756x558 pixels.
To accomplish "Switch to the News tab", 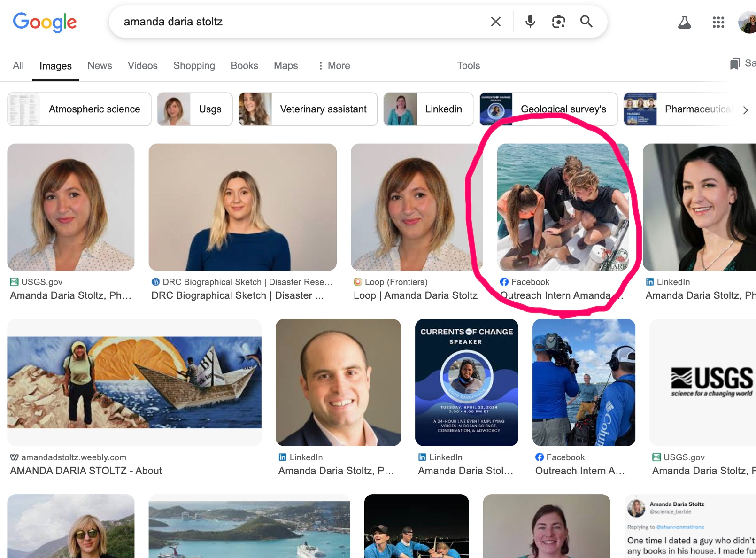I will click(100, 66).
